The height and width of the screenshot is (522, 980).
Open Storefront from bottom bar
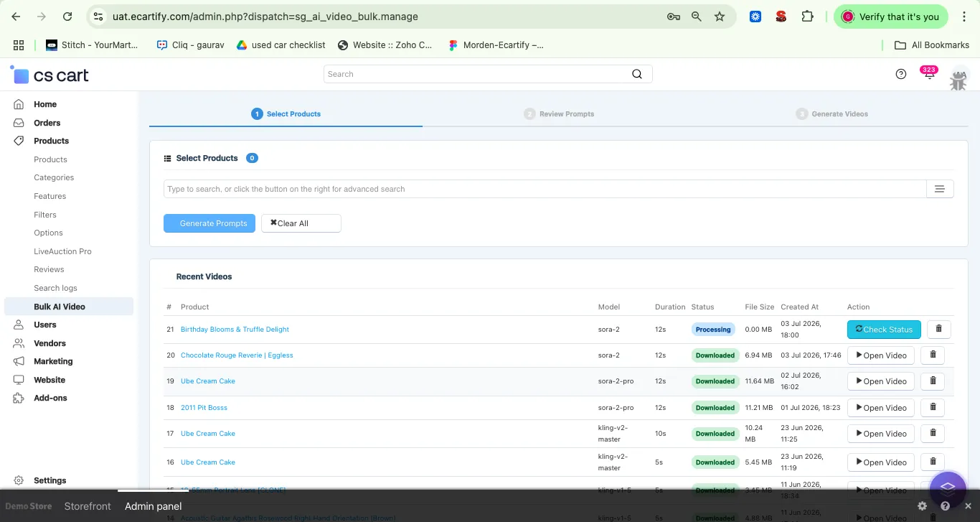tap(88, 506)
